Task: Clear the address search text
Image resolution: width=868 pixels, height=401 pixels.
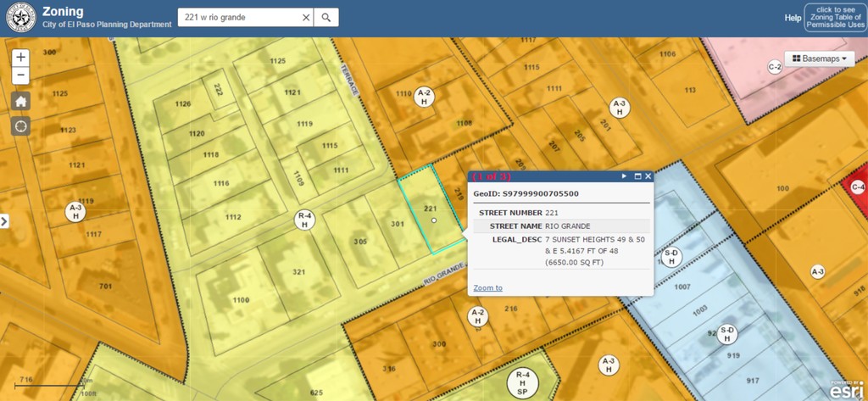Action: (305, 17)
